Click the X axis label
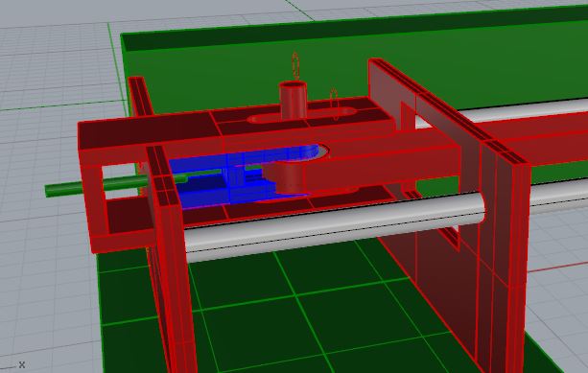The width and height of the screenshot is (588, 373). coord(22,364)
